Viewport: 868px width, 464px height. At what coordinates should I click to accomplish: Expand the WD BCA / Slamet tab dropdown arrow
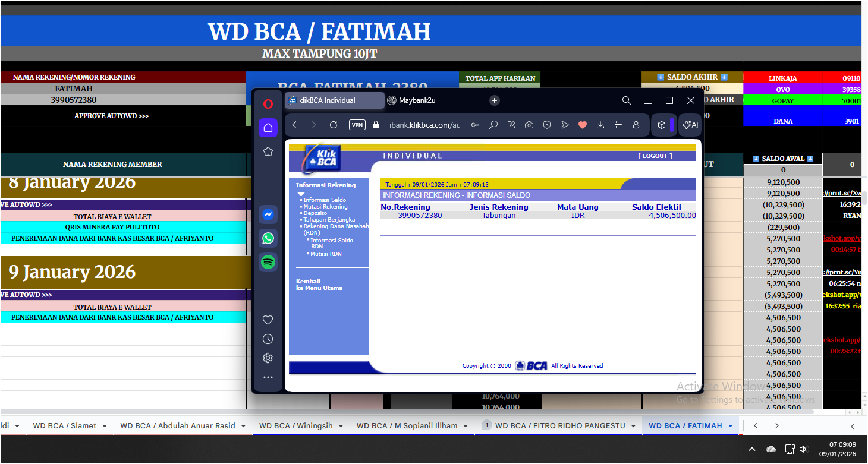(x=104, y=426)
